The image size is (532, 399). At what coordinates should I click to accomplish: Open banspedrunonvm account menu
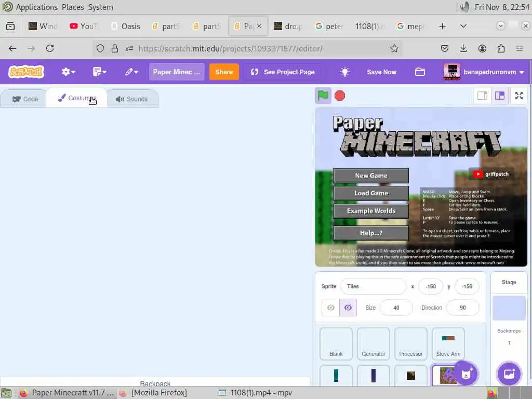(483, 72)
